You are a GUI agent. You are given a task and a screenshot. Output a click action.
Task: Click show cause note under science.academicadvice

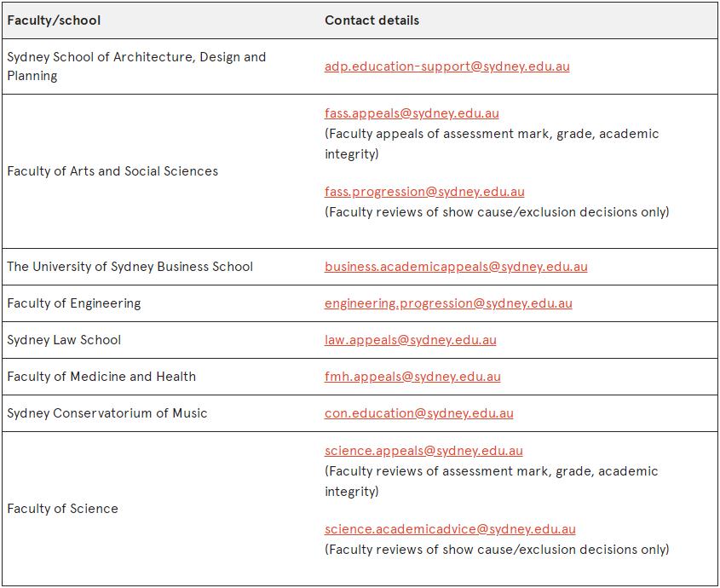497,550
